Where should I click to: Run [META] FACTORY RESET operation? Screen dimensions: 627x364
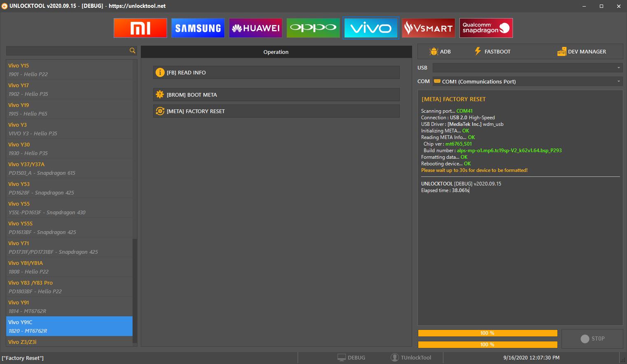pos(276,111)
